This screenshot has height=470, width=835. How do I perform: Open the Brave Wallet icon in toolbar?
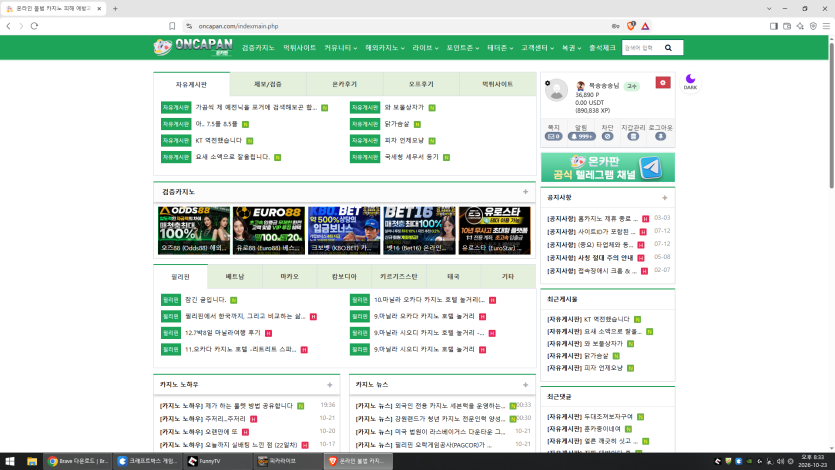click(787, 26)
